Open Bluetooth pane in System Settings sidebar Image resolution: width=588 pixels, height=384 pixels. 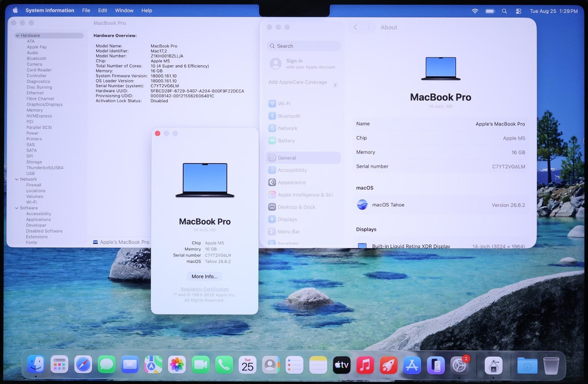(304, 116)
